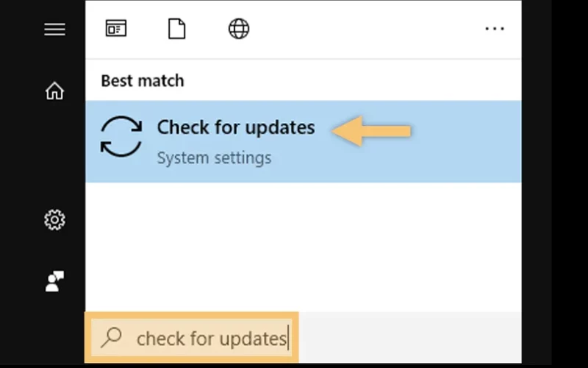This screenshot has width=588, height=368.
Task: Open the Feedback person icon in sidebar
Action: (54, 281)
